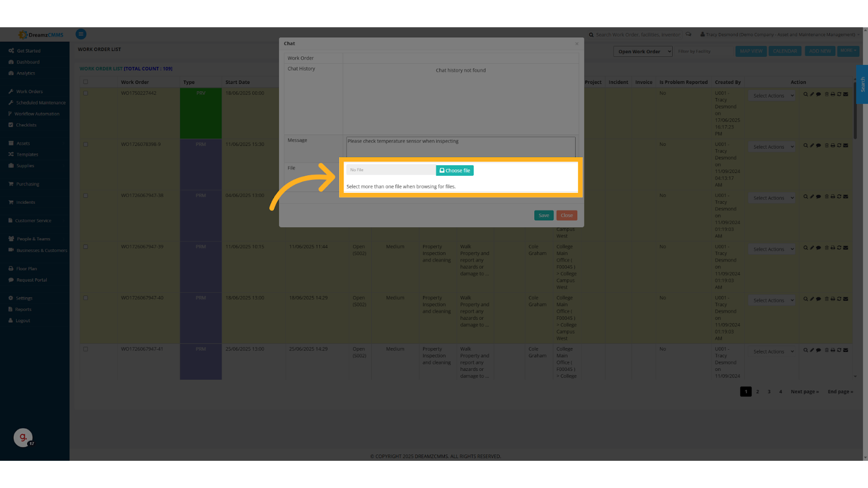The image size is (868, 488).
Task: Edit the Message text area
Action: point(461,146)
